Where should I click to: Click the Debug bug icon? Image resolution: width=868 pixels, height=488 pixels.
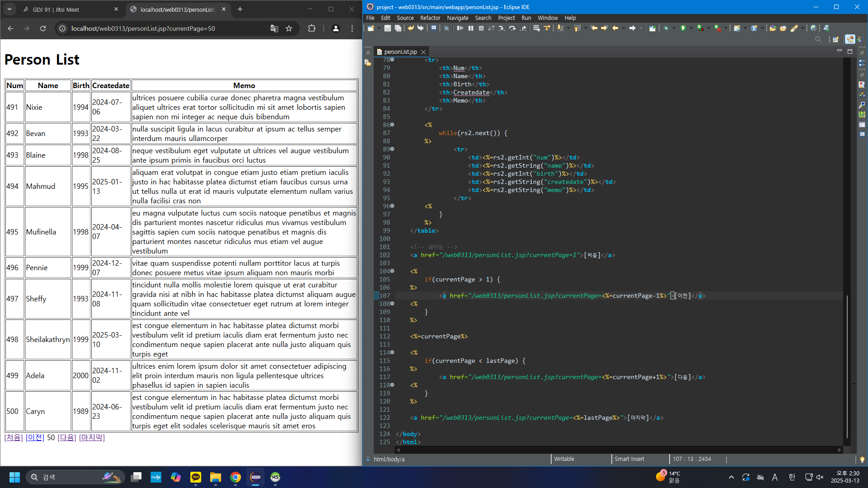coord(666,28)
